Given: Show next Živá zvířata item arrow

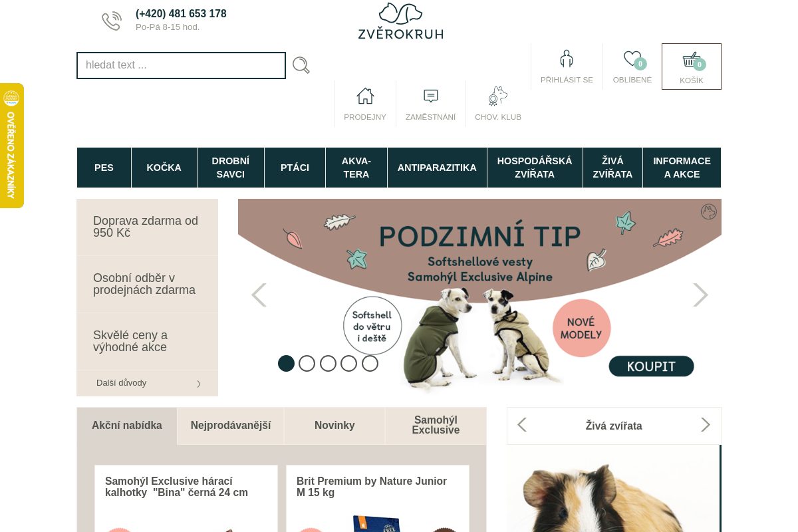Looking at the screenshot, I should coord(706,425).
